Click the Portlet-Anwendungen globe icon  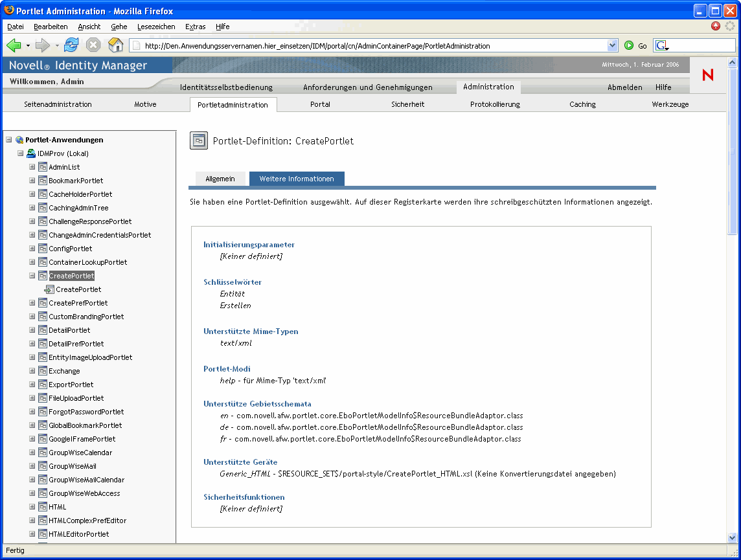click(x=19, y=140)
